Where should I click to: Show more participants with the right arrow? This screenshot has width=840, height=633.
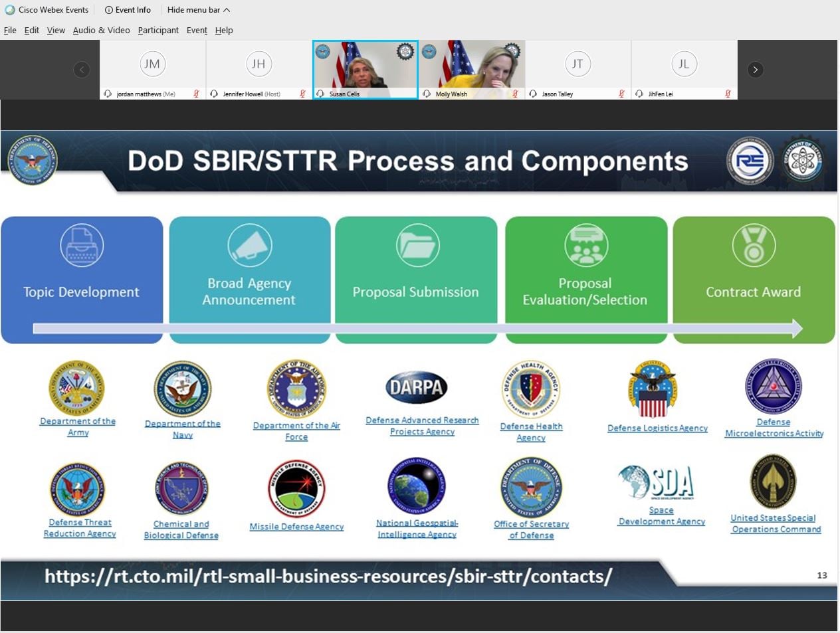coord(755,70)
